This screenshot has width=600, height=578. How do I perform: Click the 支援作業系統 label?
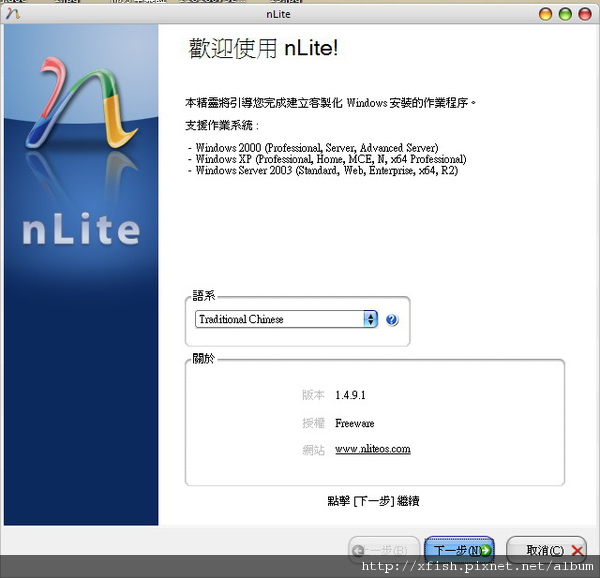tap(222, 125)
